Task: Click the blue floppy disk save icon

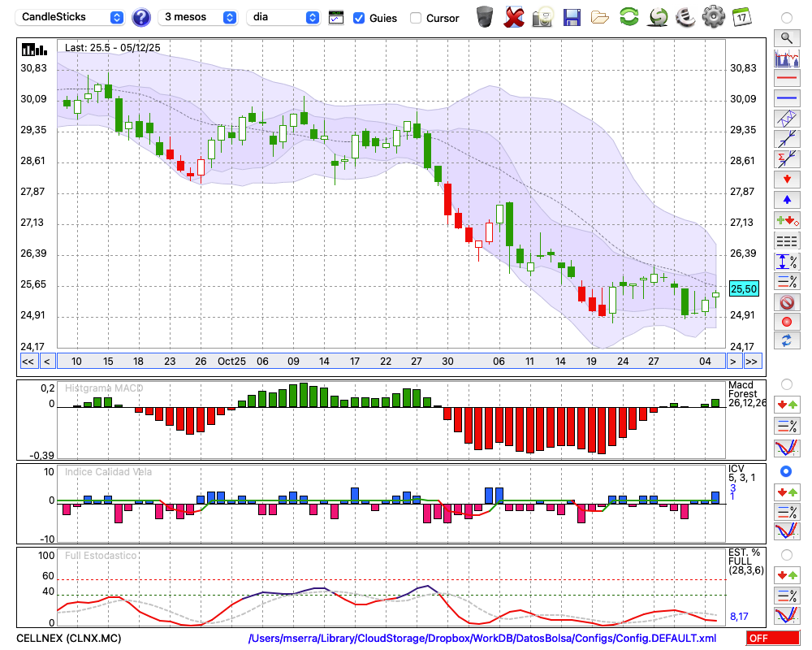Action: point(572,17)
